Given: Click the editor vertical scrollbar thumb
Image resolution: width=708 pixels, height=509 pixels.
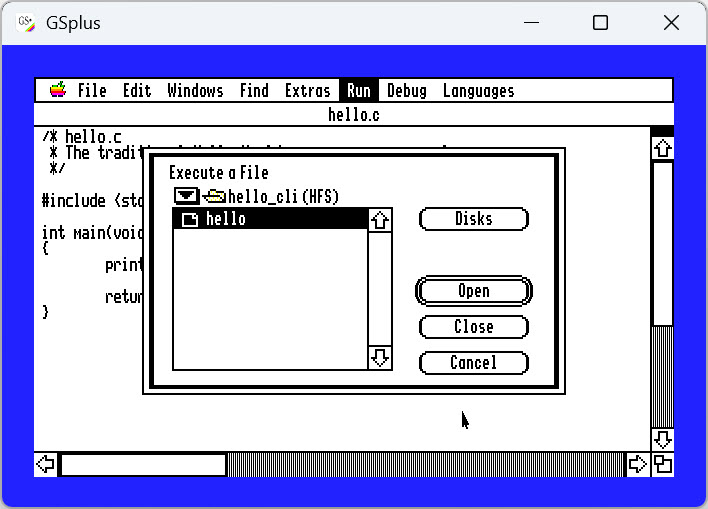Looking at the screenshot, I should (x=662, y=244).
